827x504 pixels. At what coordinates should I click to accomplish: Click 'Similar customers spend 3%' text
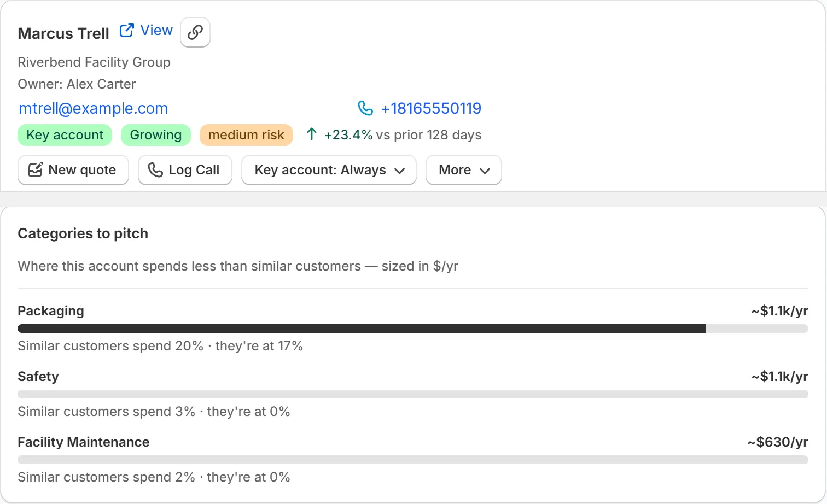coord(107,412)
